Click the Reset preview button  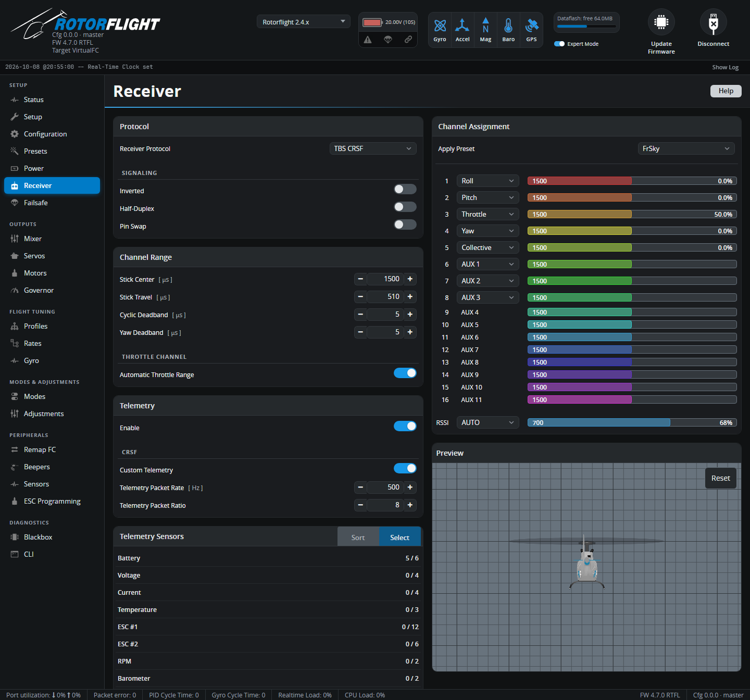tap(721, 478)
